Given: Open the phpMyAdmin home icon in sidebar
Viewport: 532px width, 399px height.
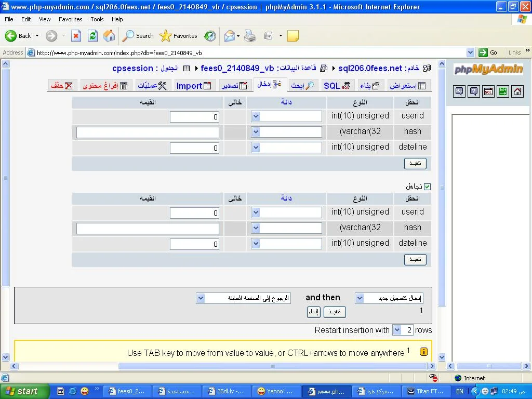Looking at the screenshot, I should [517, 91].
